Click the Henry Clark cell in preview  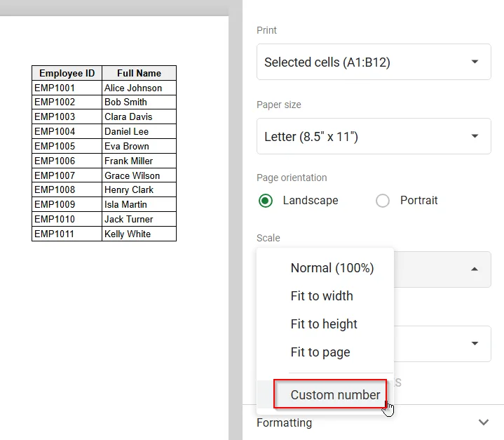click(x=139, y=189)
